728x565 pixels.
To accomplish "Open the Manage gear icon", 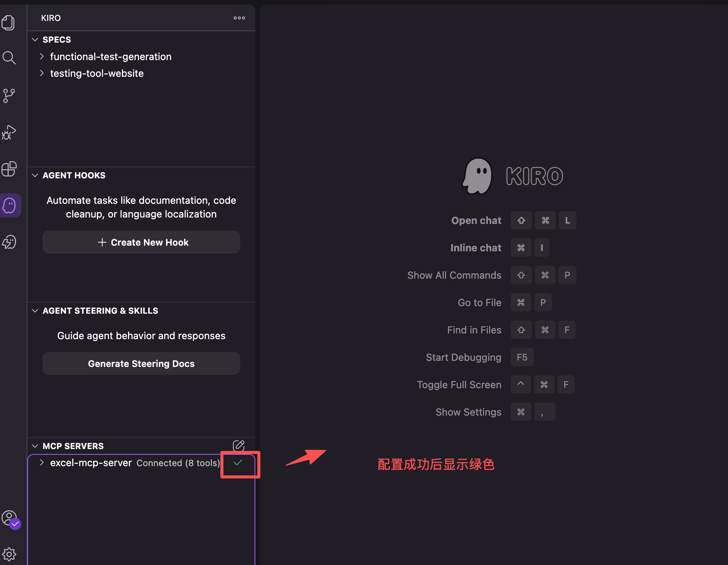I will [x=9, y=554].
